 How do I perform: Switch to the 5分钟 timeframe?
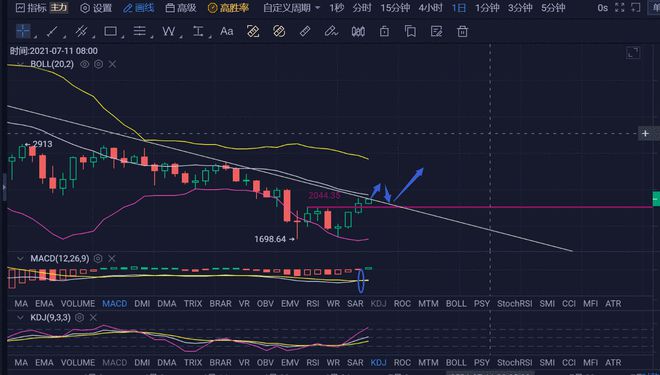tap(553, 8)
